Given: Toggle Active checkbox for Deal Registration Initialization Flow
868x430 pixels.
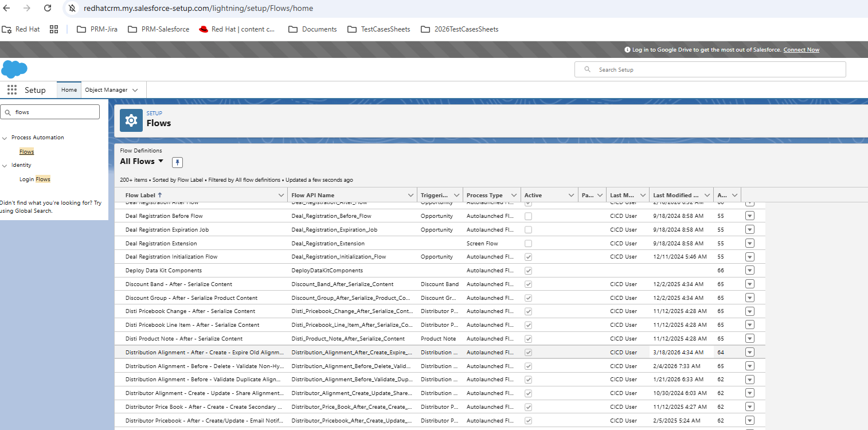Looking at the screenshot, I should pyautogui.click(x=528, y=257).
